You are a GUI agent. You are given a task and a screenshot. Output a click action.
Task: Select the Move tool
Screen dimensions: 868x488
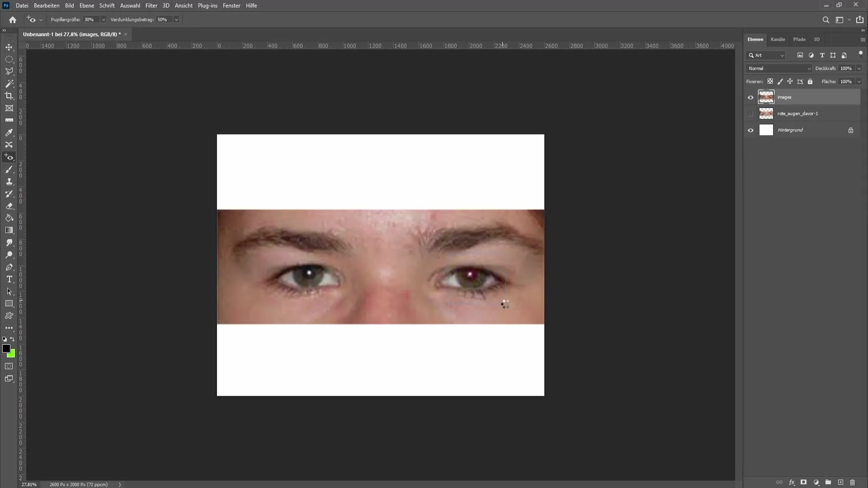9,47
